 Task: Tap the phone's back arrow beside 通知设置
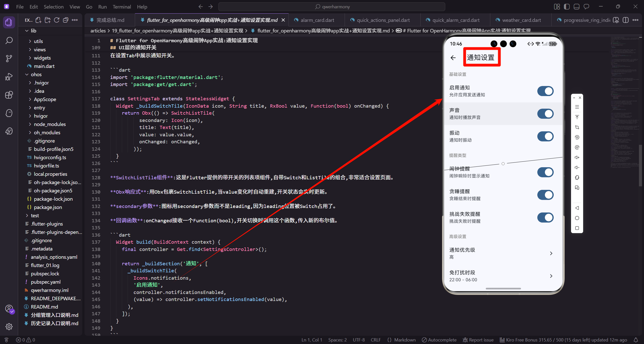pos(453,58)
